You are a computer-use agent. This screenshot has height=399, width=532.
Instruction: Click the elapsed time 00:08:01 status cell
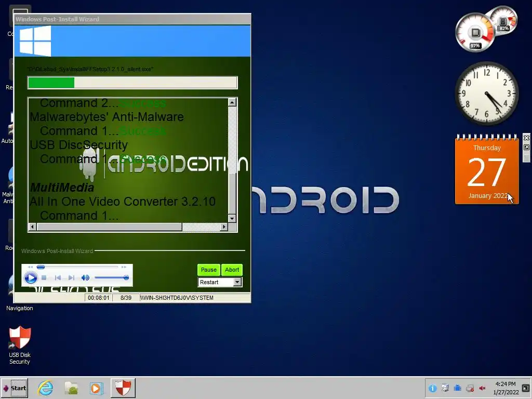click(x=98, y=298)
